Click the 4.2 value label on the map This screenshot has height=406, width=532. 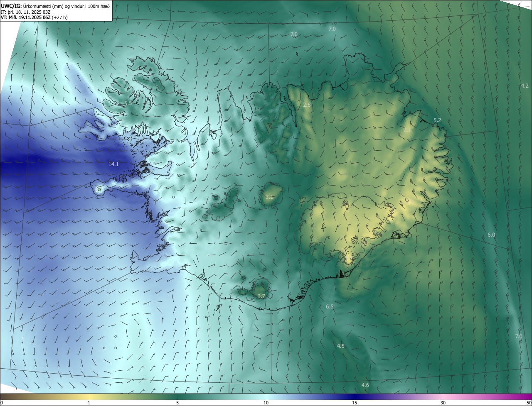pyautogui.click(x=525, y=86)
